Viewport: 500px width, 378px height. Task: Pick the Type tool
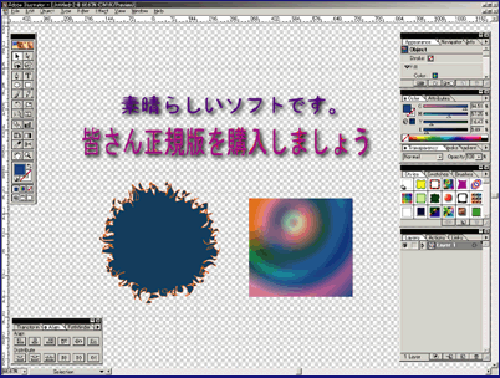coord(28,76)
